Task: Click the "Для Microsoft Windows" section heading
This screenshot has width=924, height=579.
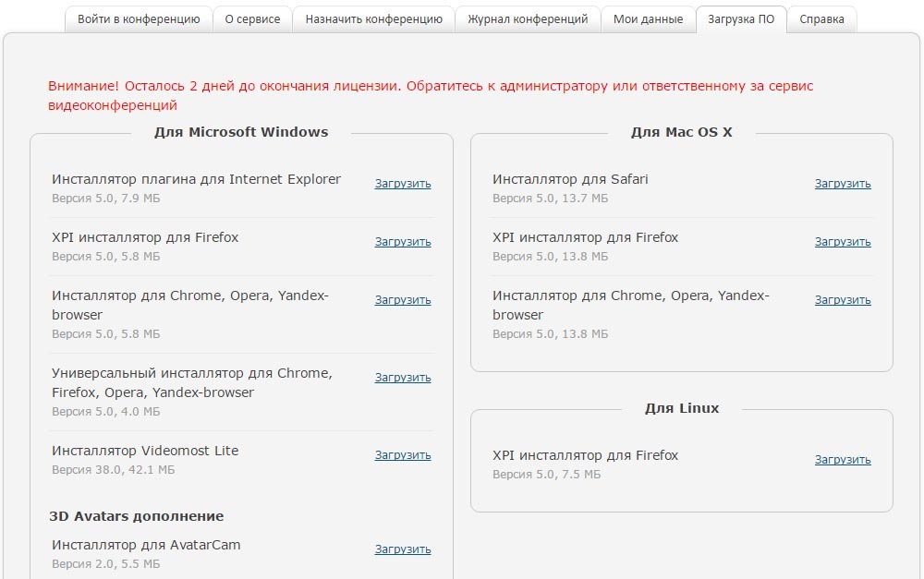Action: click(241, 132)
